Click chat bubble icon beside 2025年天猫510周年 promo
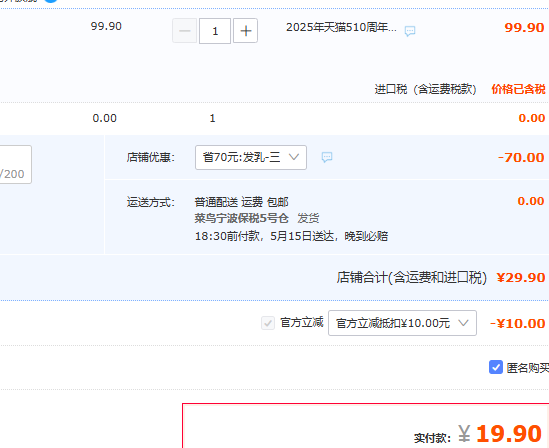The width and height of the screenshot is (549, 448). (410, 31)
